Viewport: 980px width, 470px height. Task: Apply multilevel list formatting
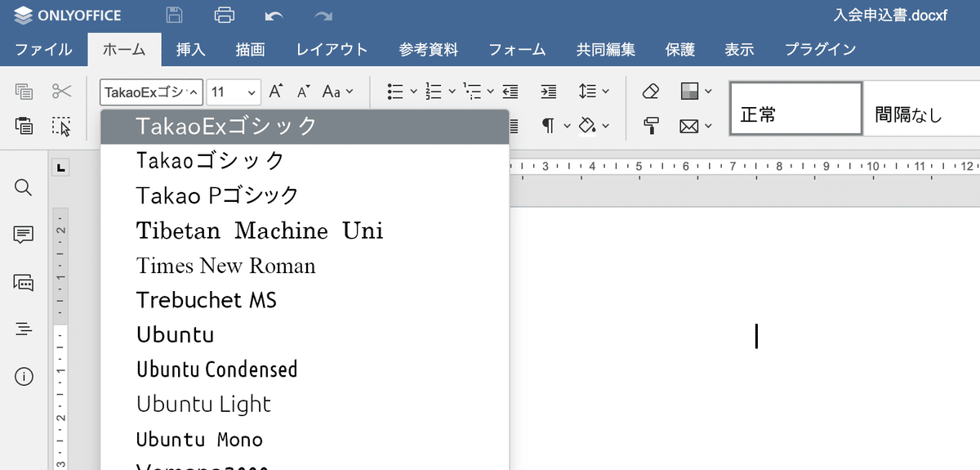coord(472,92)
